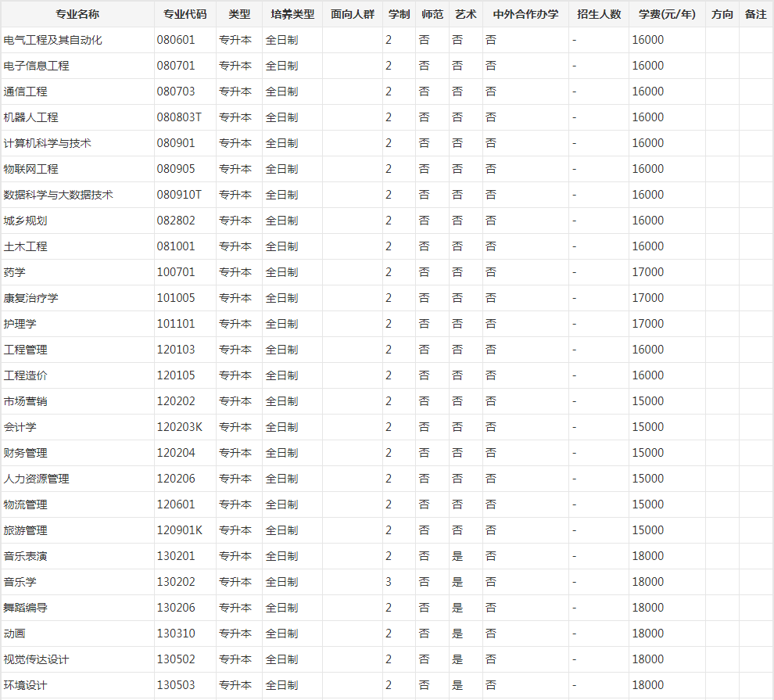Select the 电子信息工程 major name
This screenshot has width=774, height=700.
(x=37, y=66)
